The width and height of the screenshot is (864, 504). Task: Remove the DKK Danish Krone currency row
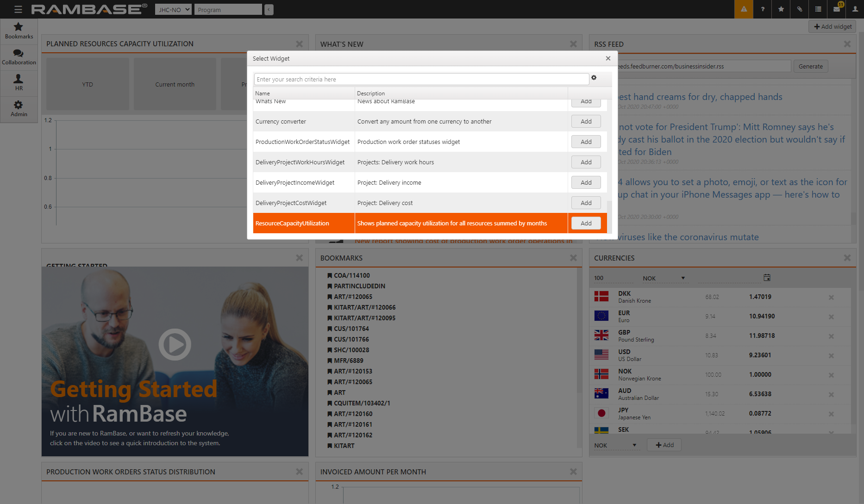[x=831, y=298]
